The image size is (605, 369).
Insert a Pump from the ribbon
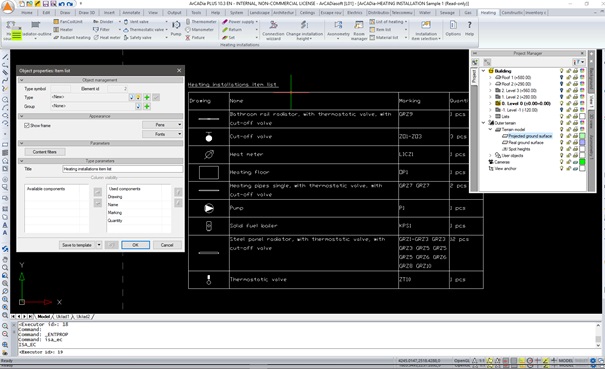(x=176, y=29)
